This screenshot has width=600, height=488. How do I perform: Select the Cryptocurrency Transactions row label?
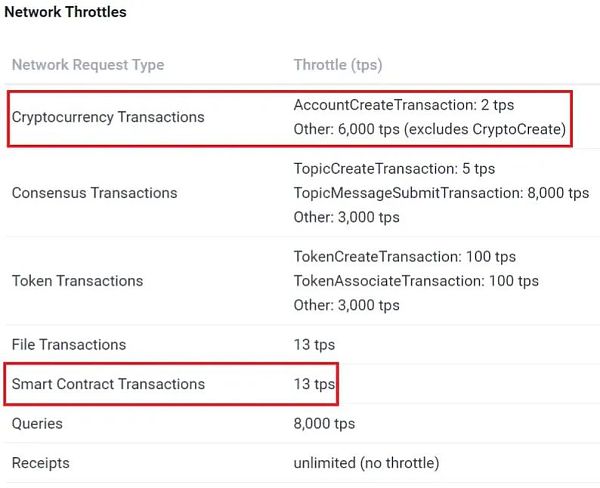(x=108, y=117)
